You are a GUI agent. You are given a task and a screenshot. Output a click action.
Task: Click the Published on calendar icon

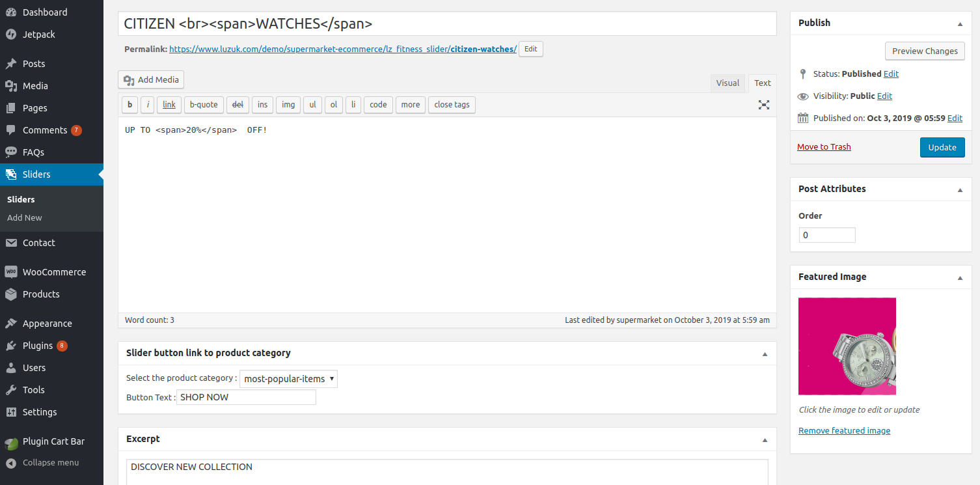pyautogui.click(x=803, y=118)
